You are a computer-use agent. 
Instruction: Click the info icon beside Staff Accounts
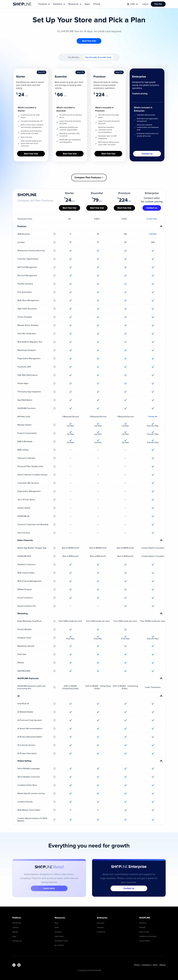click(x=54, y=234)
